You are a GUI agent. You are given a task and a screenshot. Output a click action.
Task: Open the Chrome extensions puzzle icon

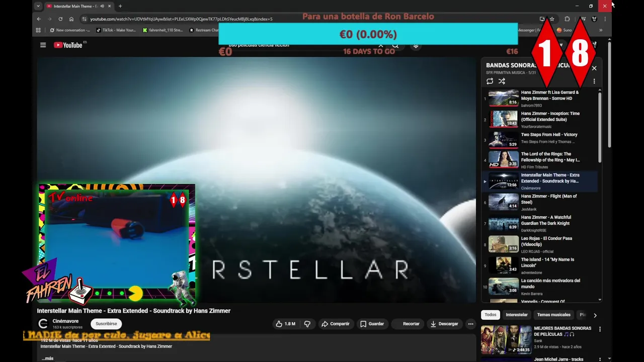567,19
